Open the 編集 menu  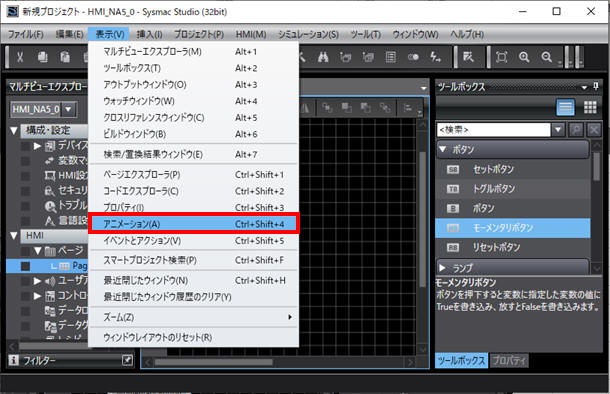(x=69, y=35)
